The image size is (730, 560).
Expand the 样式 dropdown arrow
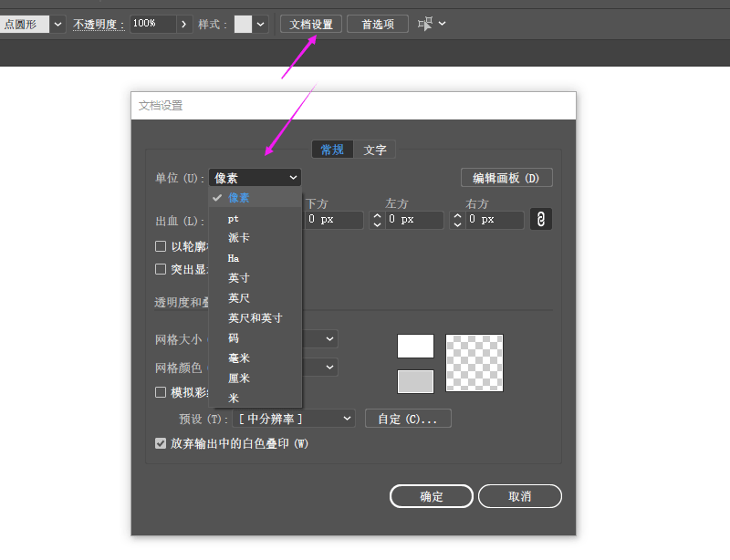pos(261,25)
